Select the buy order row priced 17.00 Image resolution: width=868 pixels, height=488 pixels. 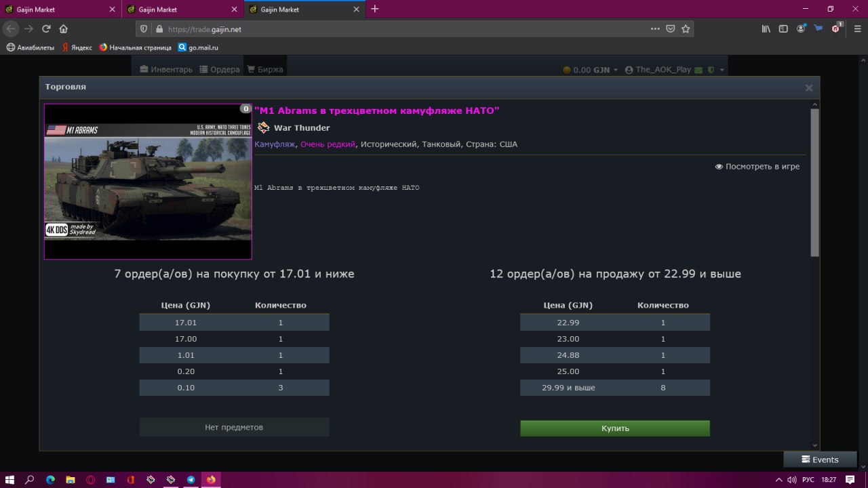[234, 339]
